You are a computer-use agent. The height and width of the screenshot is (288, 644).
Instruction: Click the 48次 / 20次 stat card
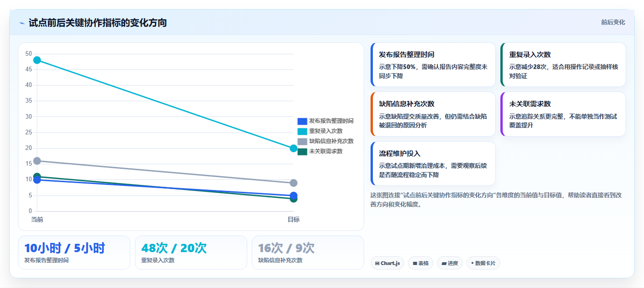tap(191, 253)
